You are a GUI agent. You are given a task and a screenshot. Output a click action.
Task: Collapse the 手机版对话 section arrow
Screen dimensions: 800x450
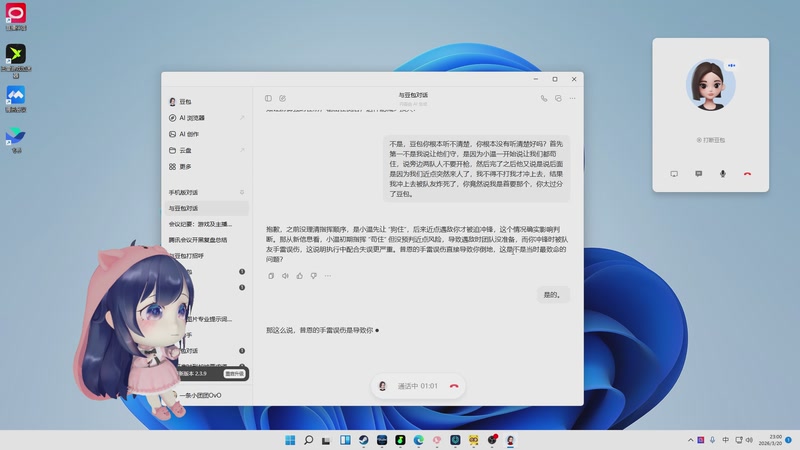pos(242,192)
